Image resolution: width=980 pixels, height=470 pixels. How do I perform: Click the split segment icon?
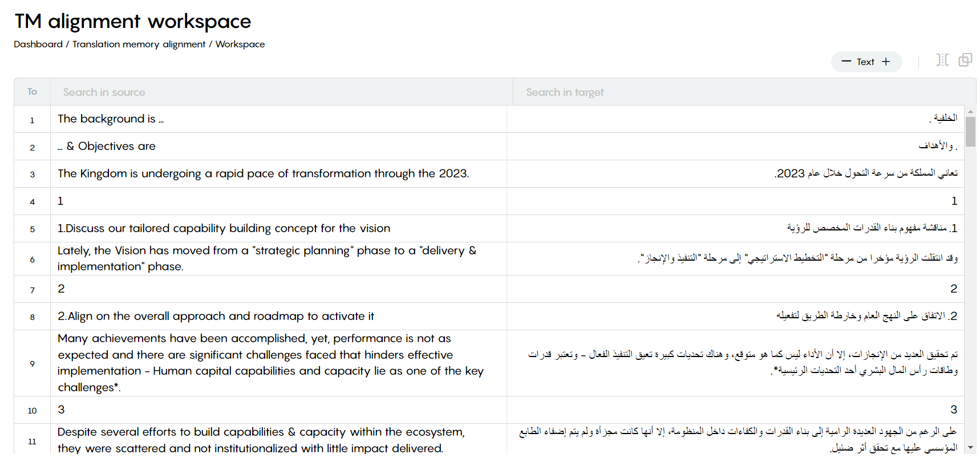click(942, 60)
